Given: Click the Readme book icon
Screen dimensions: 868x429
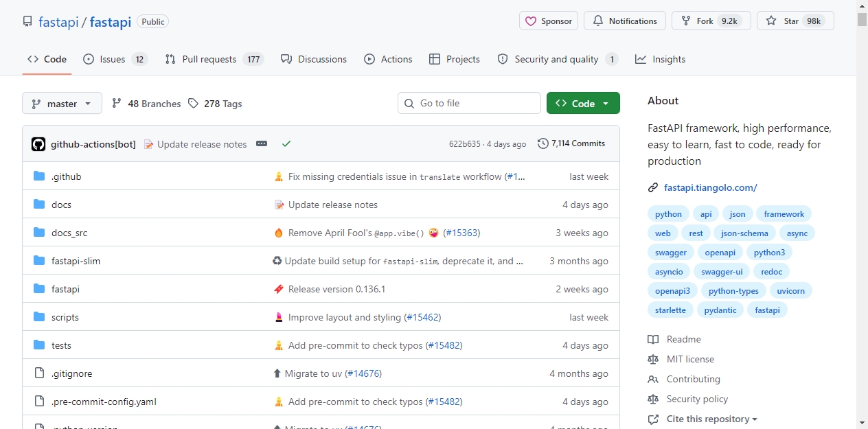Looking at the screenshot, I should click(653, 339).
